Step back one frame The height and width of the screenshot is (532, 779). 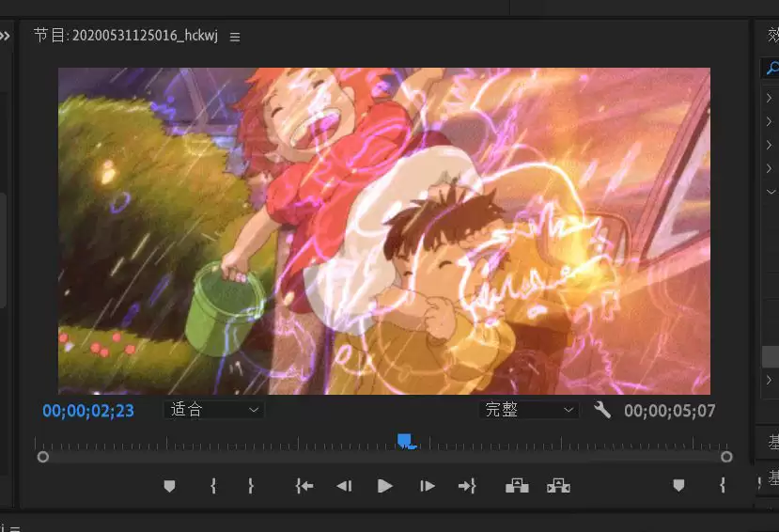click(344, 486)
